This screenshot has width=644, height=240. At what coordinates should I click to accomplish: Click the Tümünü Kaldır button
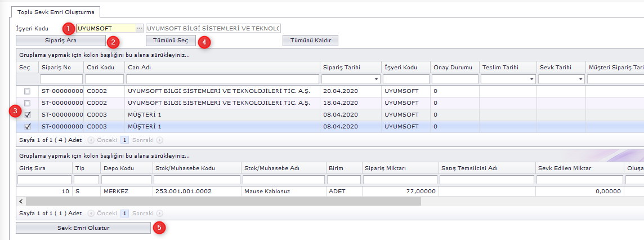coord(310,41)
